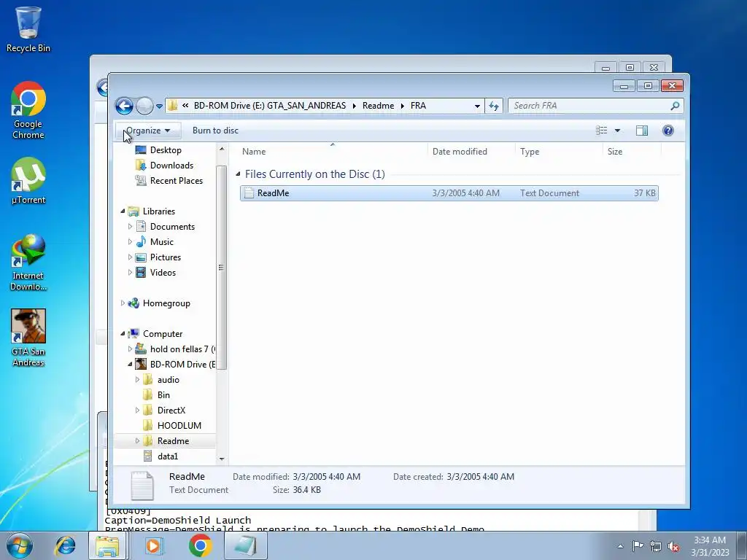Sort by Date modified column header
The height and width of the screenshot is (560, 747).
coord(471,152)
